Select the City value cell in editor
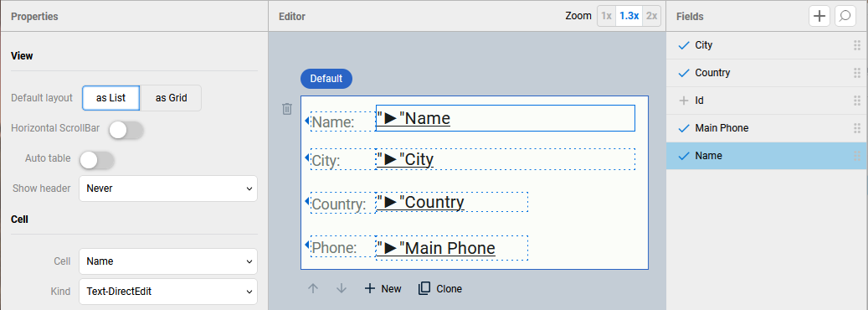This screenshot has width=868, height=310. [506, 159]
